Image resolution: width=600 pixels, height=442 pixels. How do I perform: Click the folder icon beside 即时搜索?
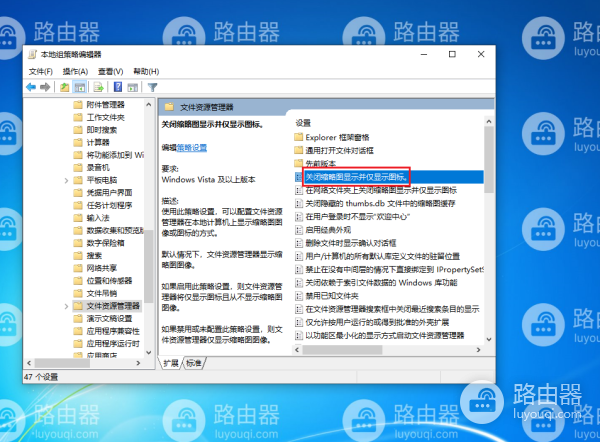point(78,130)
